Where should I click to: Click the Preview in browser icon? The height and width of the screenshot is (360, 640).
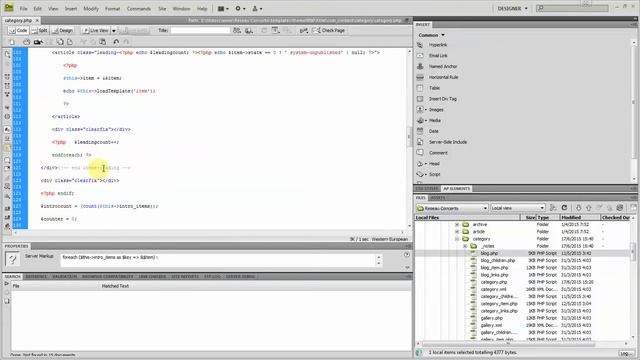click(249, 31)
